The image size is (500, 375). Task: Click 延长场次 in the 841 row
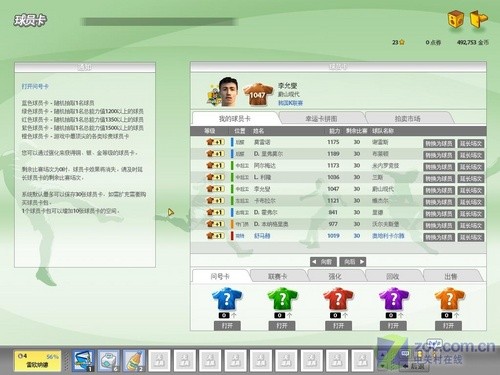point(471,214)
